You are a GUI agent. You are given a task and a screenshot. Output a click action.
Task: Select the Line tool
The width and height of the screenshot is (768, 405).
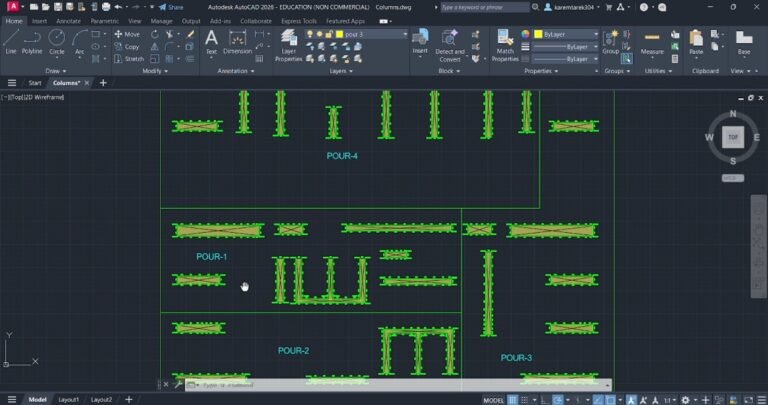tap(11, 42)
